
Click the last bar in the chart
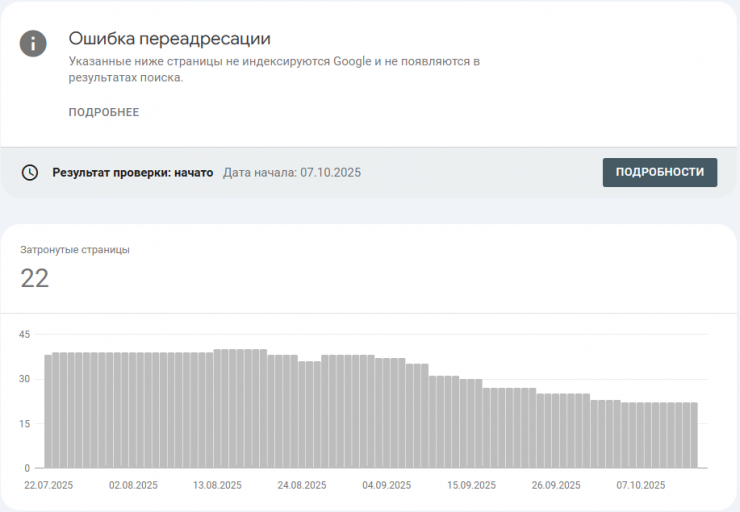point(693,435)
